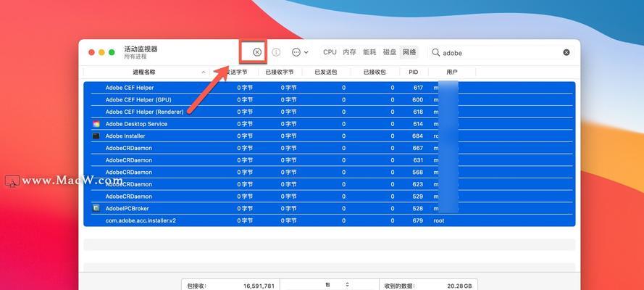Screen dimensions: 644x290
Task: Sort by the 已发送包 column header
Action: point(326,72)
